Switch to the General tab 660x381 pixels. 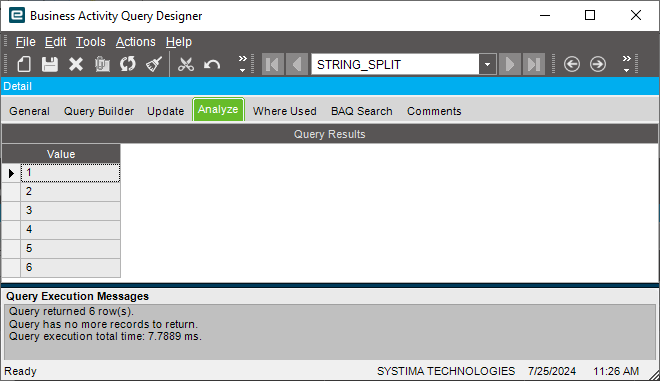pyautogui.click(x=29, y=111)
